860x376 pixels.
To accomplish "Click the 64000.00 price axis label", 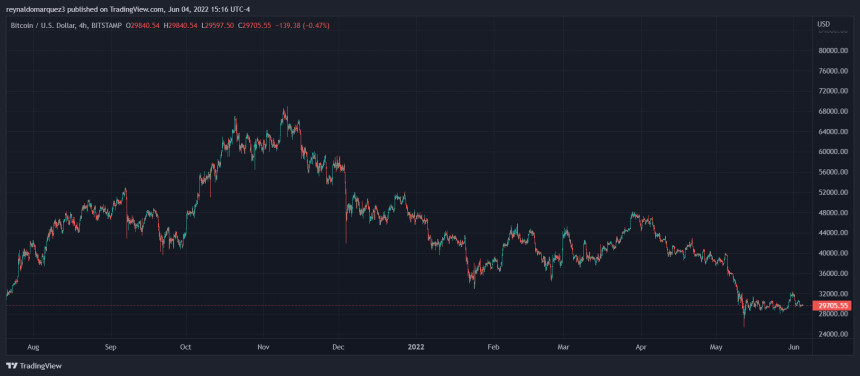I will tap(833, 132).
